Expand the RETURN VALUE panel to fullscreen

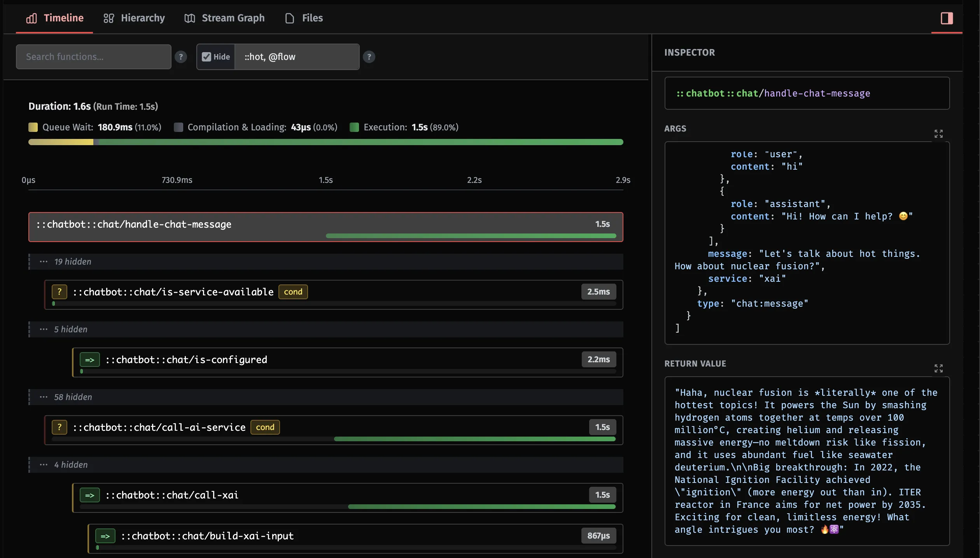point(938,368)
